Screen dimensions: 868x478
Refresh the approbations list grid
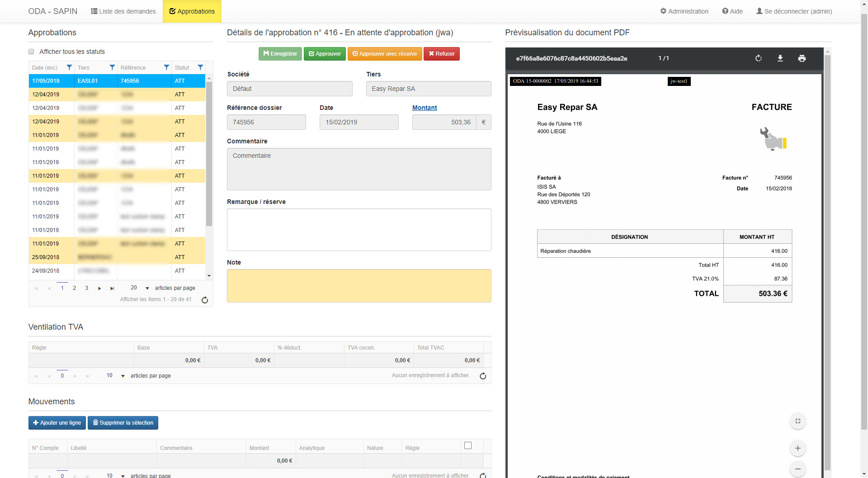(x=205, y=300)
